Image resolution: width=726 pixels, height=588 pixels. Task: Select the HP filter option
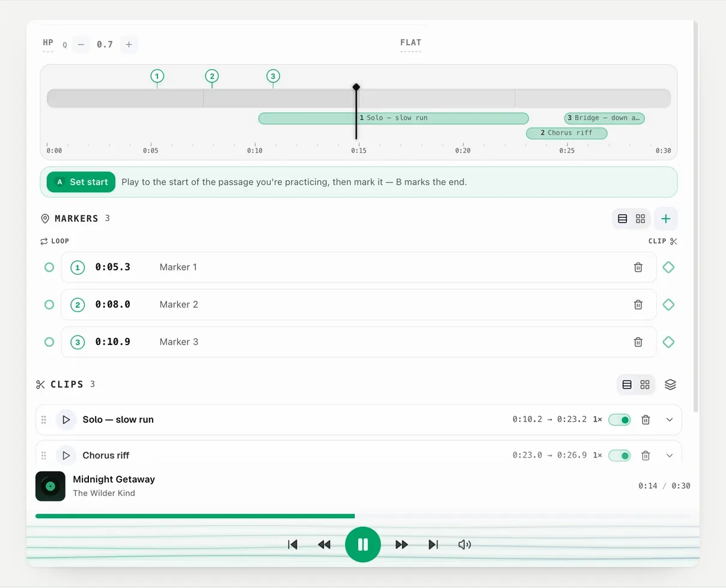(48, 43)
